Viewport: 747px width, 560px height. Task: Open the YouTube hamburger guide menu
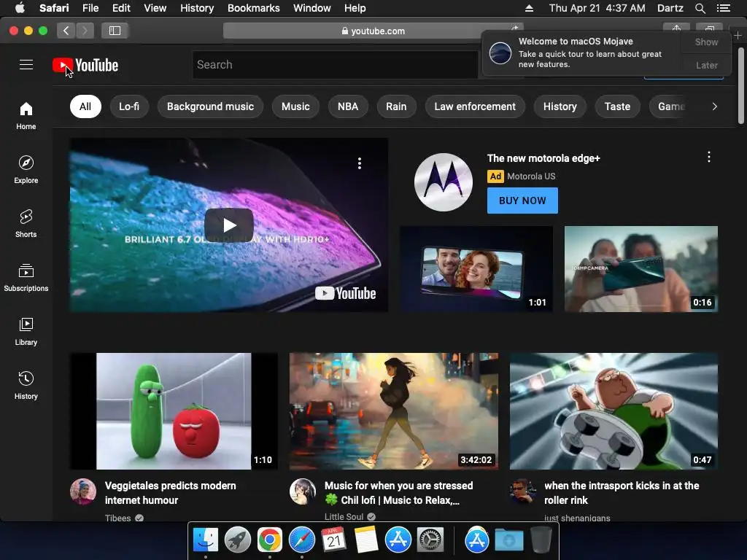[x=26, y=65]
